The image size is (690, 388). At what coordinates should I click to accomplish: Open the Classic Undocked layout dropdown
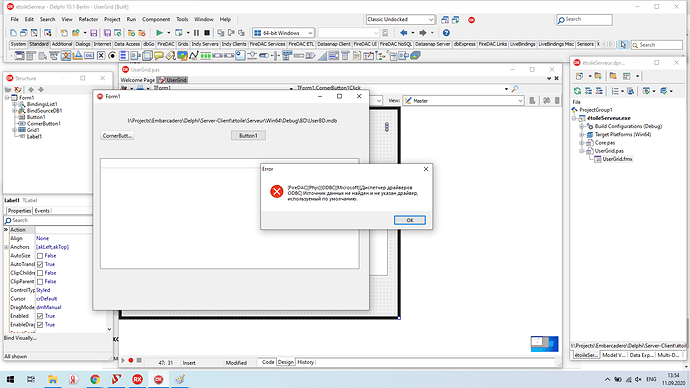click(x=400, y=19)
